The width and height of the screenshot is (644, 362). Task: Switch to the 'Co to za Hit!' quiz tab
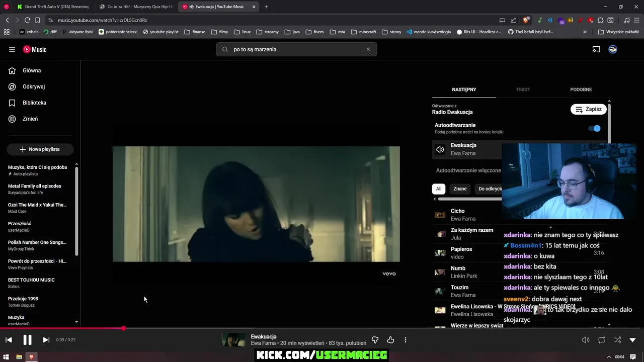(x=136, y=7)
